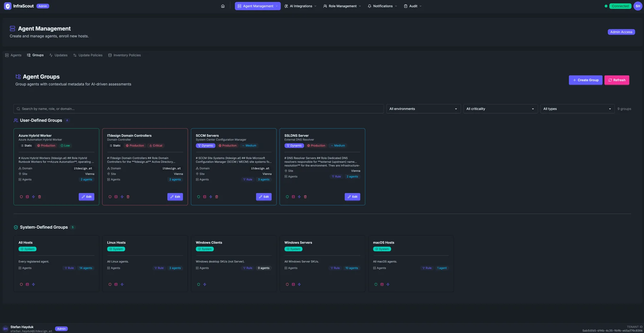This screenshot has width=644, height=333.
Task: Click the shield icon on Windows Servers card
Action: [x=287, y=285]
